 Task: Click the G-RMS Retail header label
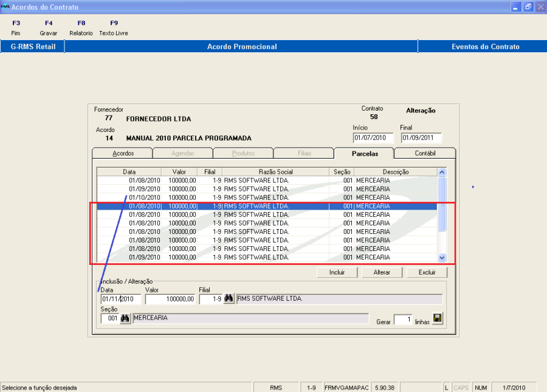(x=33, y=46)
